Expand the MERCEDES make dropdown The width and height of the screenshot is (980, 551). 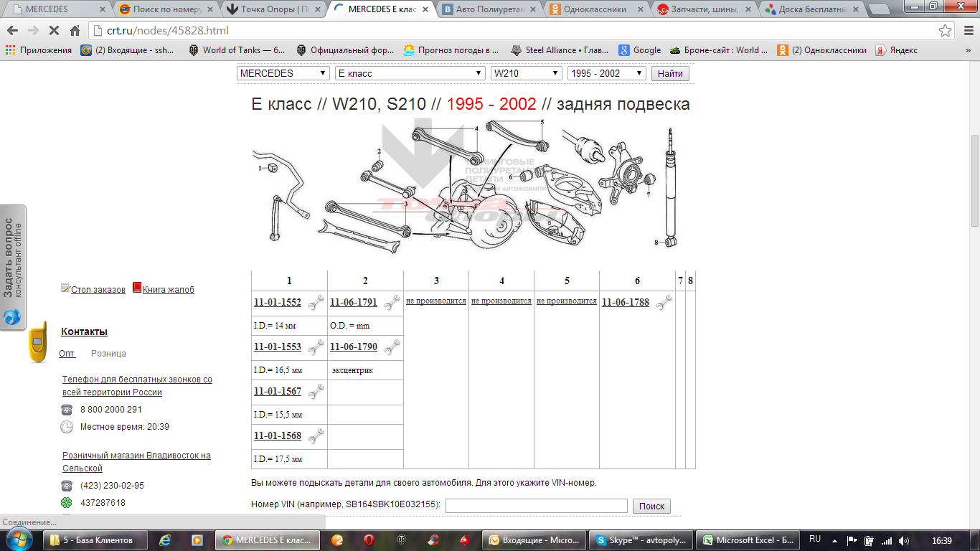coord(283,73)
